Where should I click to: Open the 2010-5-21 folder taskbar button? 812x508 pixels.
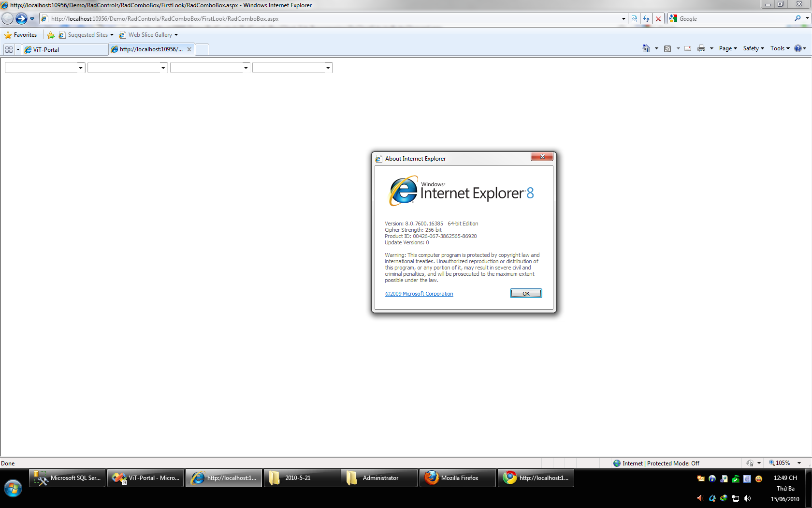(302, 478)
